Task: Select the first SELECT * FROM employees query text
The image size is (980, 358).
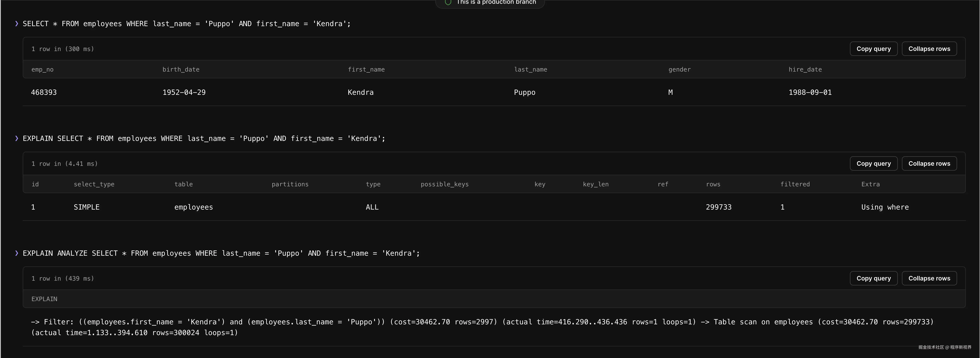Action: click(186, 24)
